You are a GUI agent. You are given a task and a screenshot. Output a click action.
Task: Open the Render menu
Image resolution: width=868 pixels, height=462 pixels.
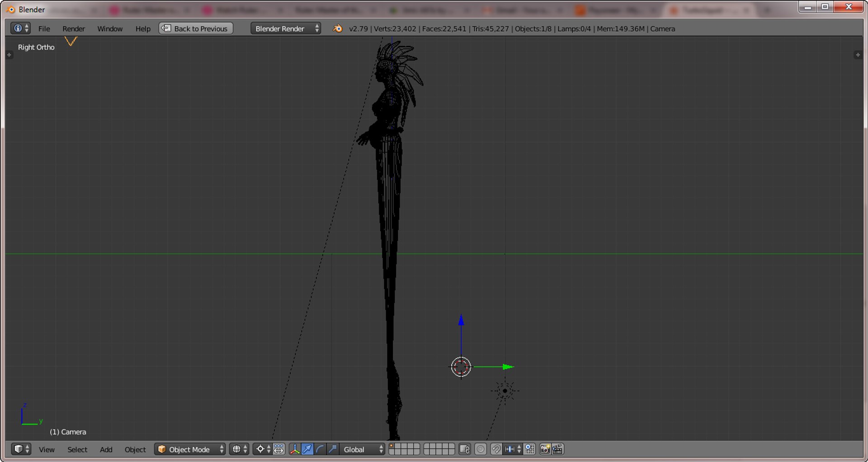coord(74,28)
